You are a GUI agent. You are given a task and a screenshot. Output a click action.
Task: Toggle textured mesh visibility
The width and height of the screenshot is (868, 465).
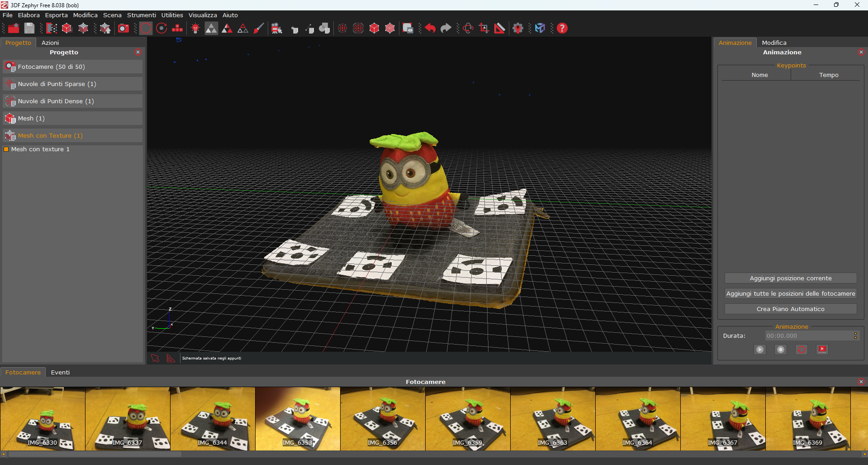[390, 28]
